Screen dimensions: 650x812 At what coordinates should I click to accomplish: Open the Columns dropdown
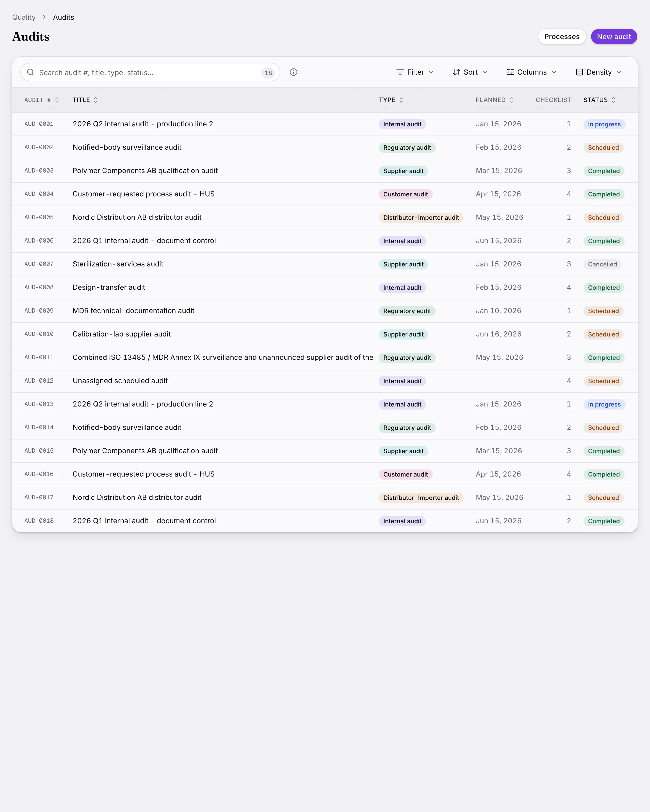(531, 72)
